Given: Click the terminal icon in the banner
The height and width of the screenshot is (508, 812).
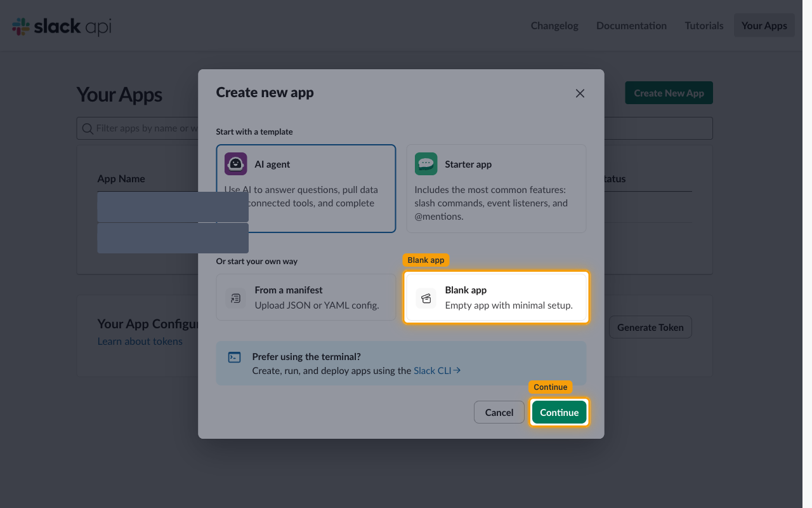Looking at the screenshot, I should pos(234,358).
